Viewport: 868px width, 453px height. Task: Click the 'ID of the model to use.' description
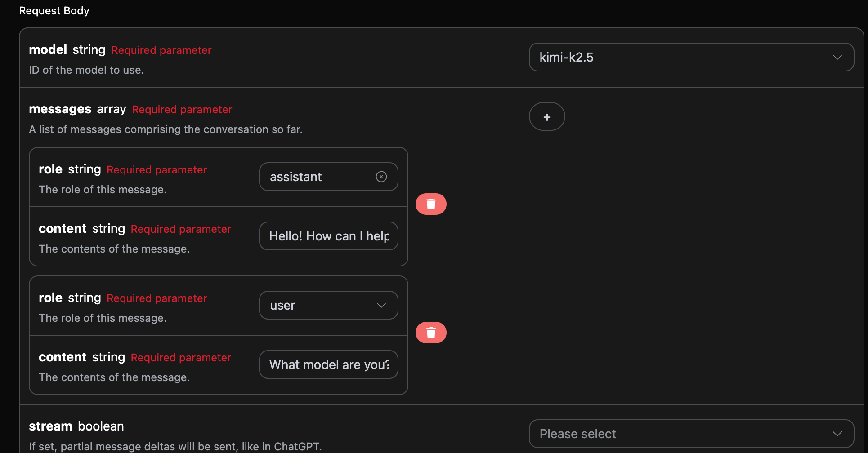[x=86, y=70]
